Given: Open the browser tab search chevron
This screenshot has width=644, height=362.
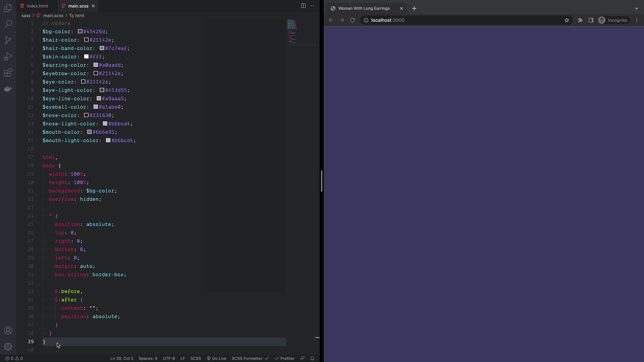Looking at the screenshot, I should coord(636,8).
